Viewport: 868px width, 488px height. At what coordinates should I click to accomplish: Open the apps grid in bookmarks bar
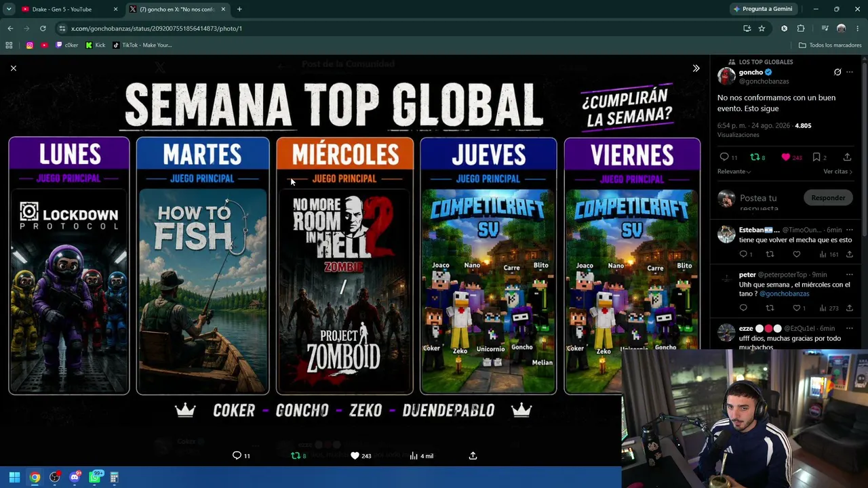tap(9, 45)
